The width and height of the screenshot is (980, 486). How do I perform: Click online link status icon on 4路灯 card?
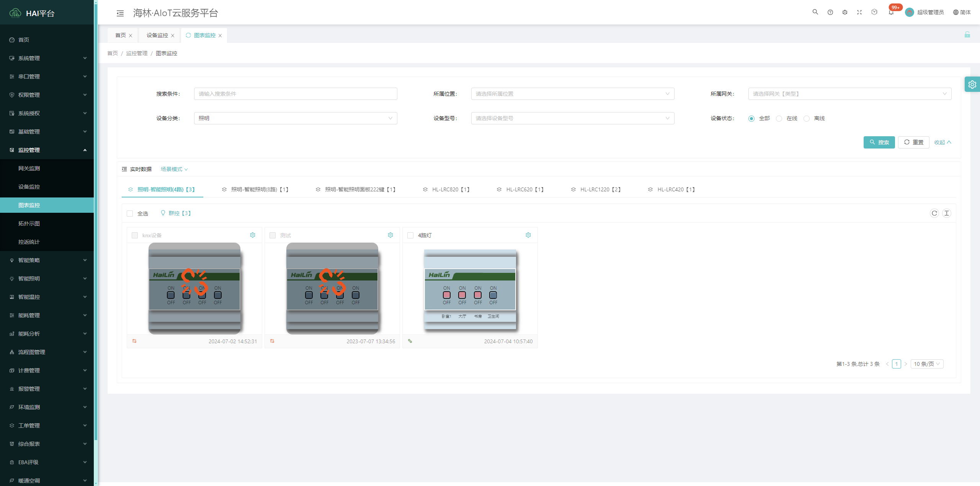(410, 341)
